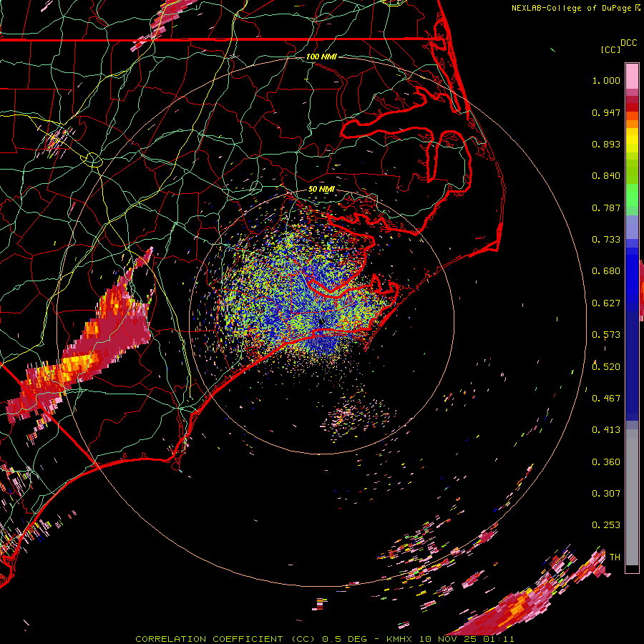
Task: Click the 0.360 scale value
Action: coord(606,462)
